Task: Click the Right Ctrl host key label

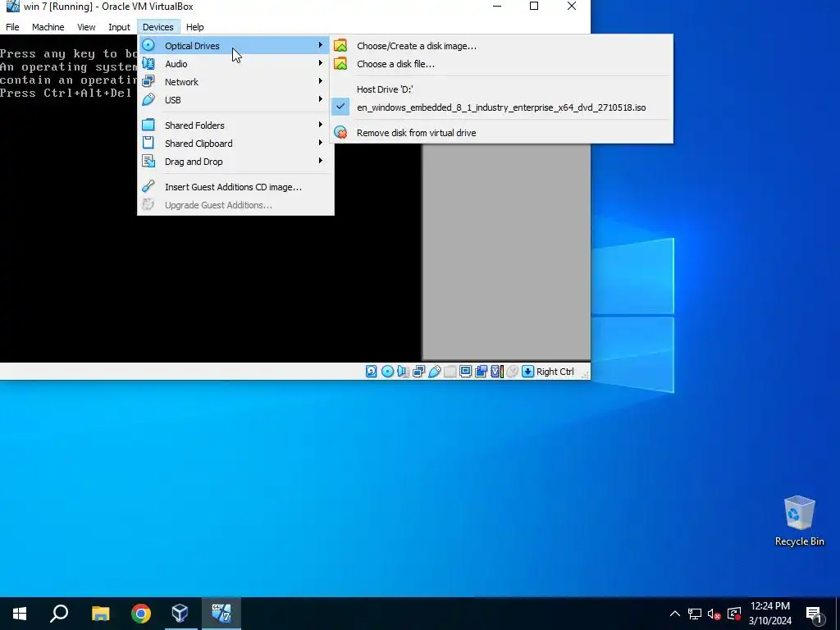Action: 555,372
